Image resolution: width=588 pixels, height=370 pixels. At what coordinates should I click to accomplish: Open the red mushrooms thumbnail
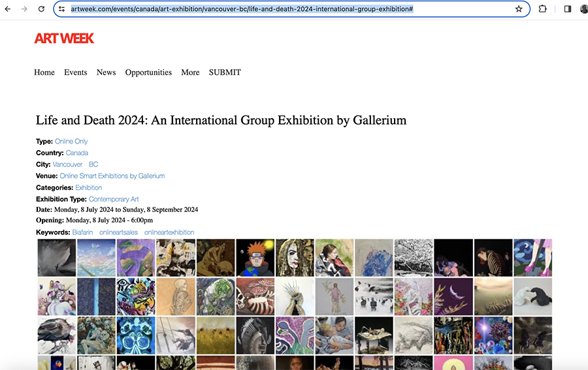coord(255,297)
